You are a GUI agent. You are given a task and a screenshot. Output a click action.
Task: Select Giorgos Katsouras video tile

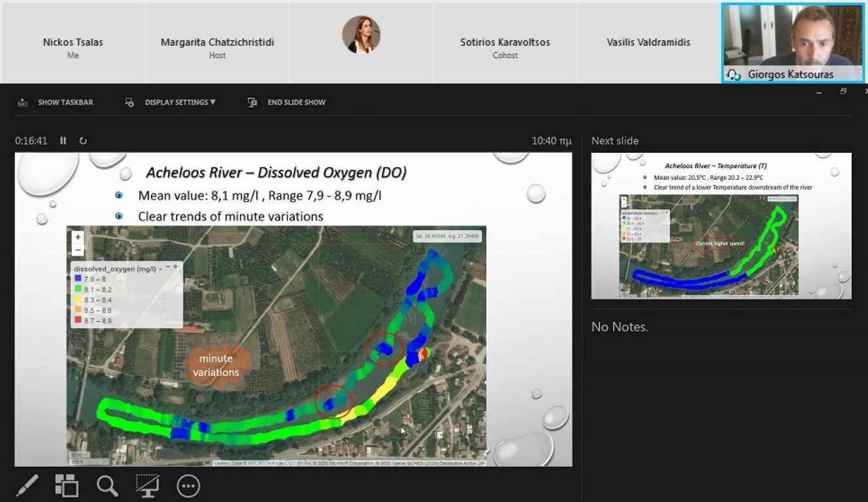tap(793, 43)
